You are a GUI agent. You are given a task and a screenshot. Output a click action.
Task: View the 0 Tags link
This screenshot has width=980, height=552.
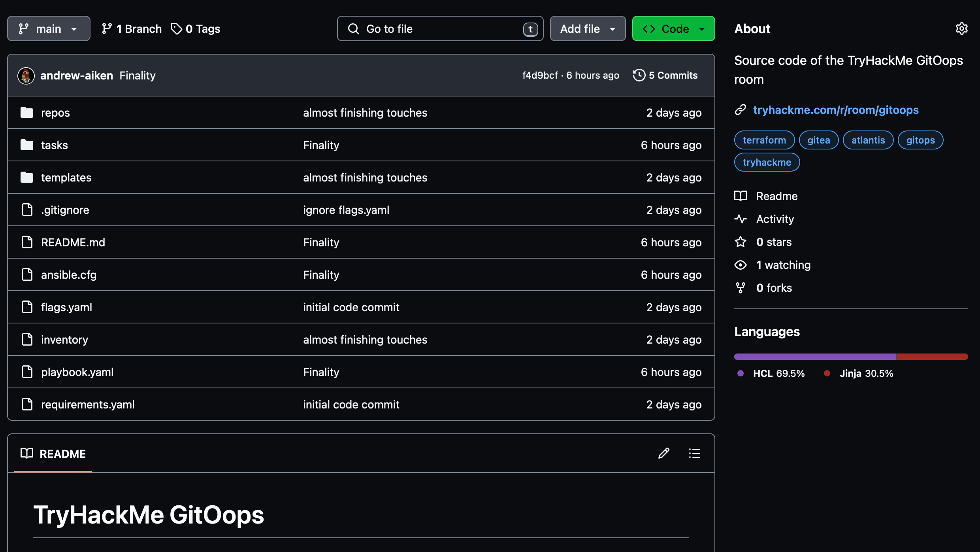(196, 28)
